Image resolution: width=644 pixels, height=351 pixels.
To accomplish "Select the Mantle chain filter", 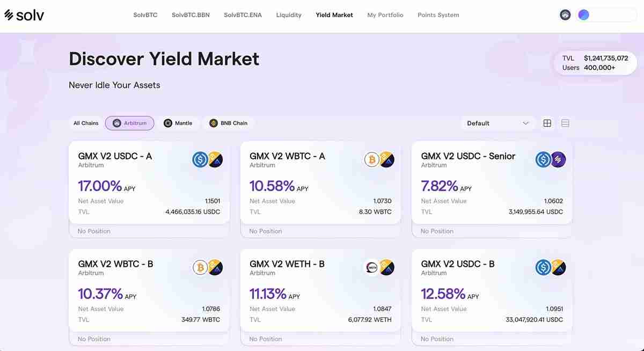I will tap(178, 123).
